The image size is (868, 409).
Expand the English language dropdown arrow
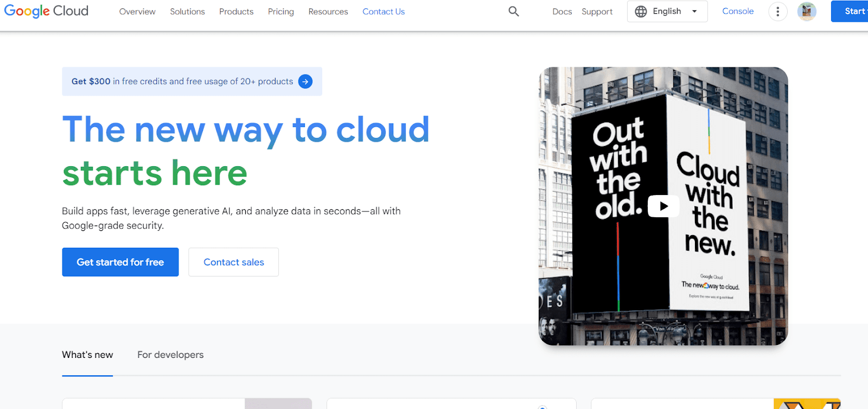[694, 11]
